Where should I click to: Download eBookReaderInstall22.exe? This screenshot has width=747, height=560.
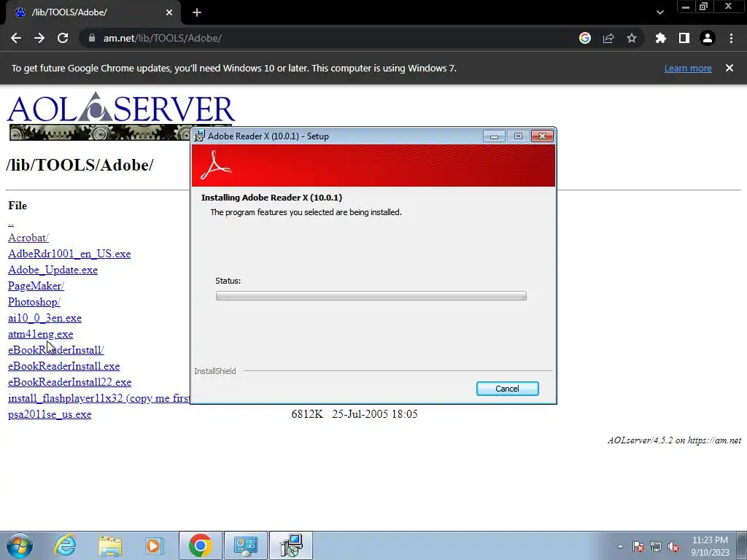69,382
